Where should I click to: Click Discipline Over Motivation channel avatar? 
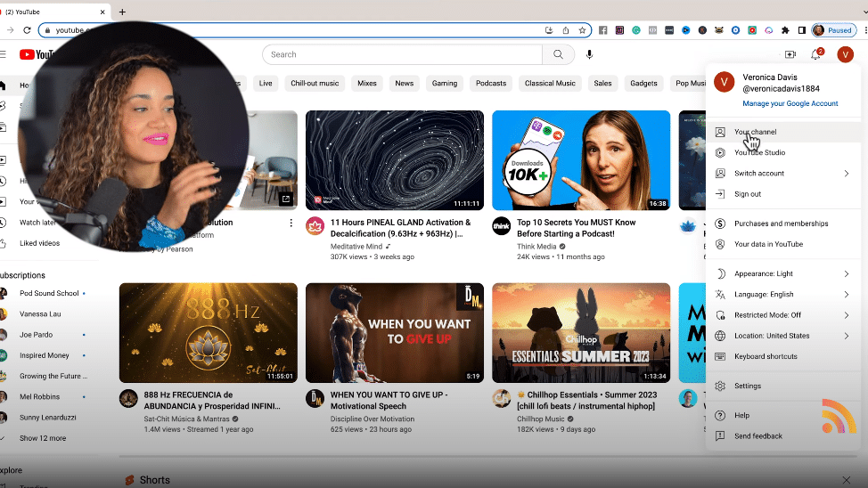tap(315, 398)
